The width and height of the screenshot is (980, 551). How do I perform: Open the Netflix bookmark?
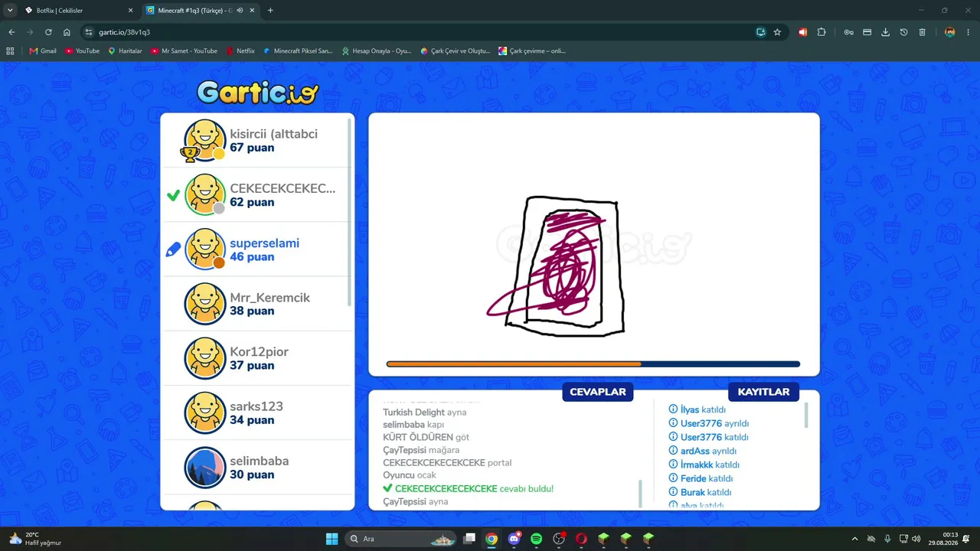pyautogui.click(x=240, y=51)
